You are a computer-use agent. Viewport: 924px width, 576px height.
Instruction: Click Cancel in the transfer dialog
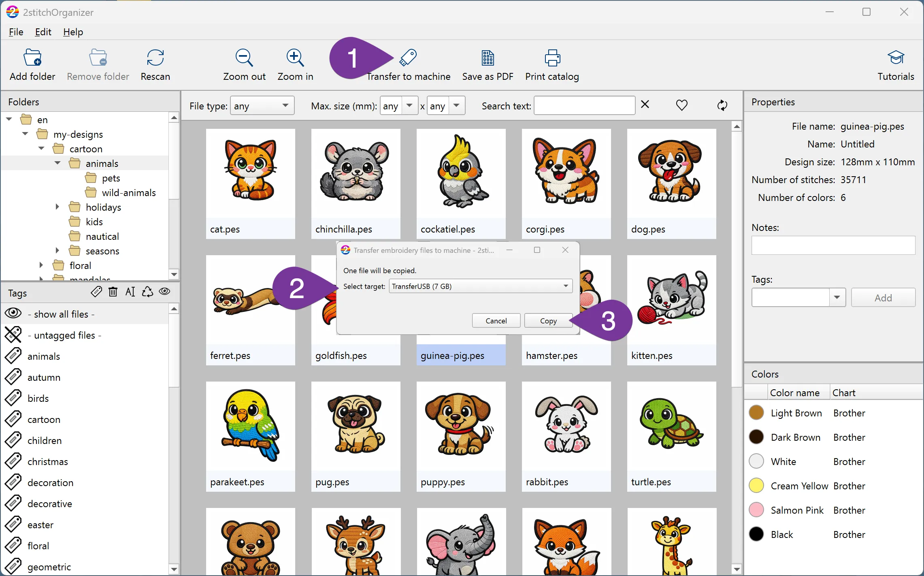[496, 320]
